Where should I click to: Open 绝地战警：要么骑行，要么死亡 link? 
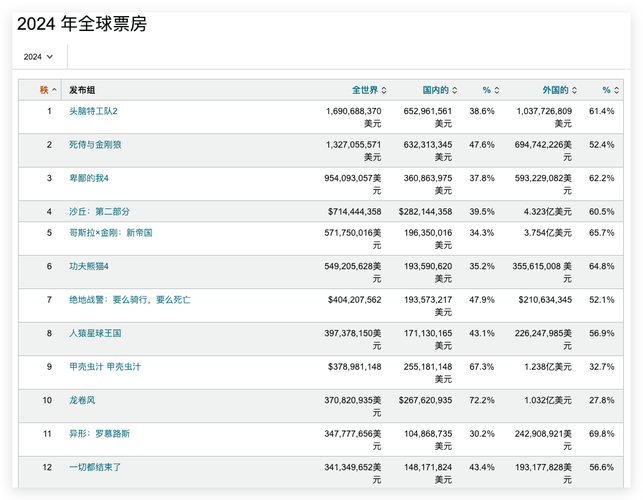coord(130,300)
